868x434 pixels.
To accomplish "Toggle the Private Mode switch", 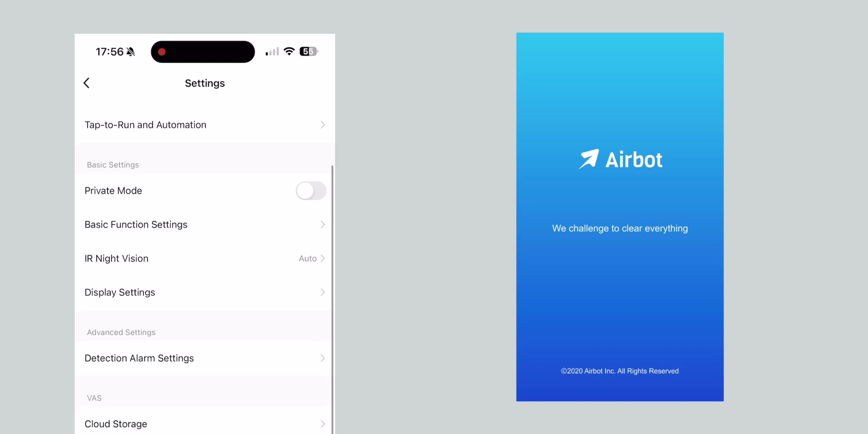I will (x=311, y=191).
